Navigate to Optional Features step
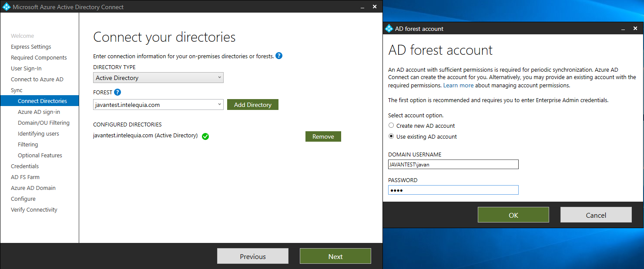This screenshot has width=644, height=269. 41,155
